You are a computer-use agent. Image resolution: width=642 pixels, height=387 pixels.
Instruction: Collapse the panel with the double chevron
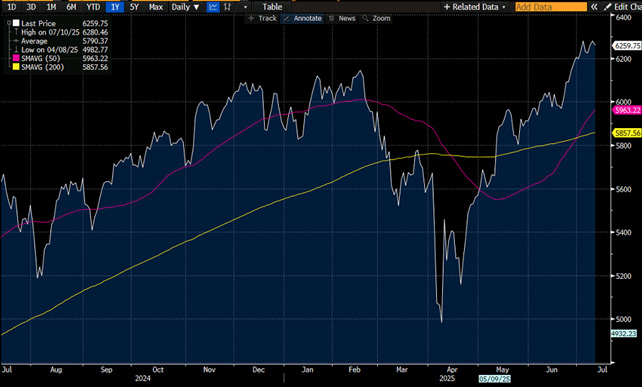click(x=594, y=7)
